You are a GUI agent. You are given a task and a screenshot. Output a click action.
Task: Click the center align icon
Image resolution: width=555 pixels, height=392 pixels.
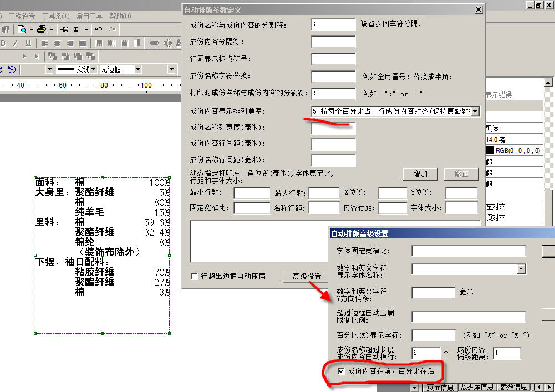[57, 43]
